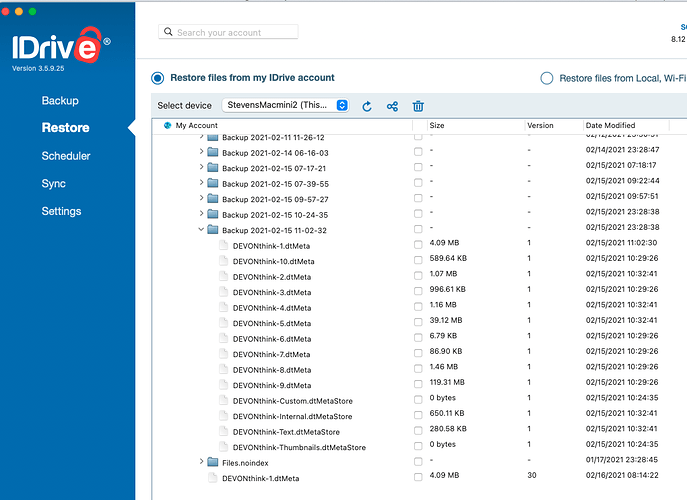
Task: Tick checkbox for DEVONthink-Text.dtMetaStore
Action: point(418,430)
